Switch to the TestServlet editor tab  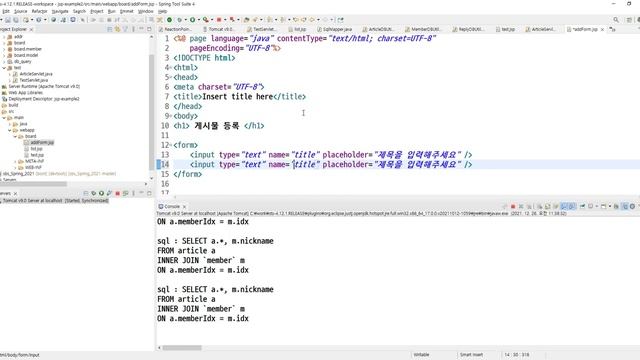pos(262,29)
